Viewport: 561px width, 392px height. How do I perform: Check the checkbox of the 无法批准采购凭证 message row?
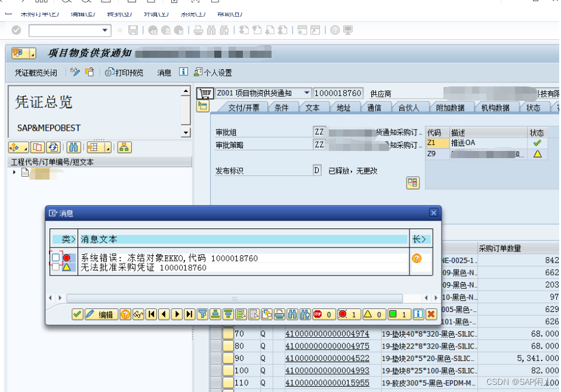click(x=56, y=267)
